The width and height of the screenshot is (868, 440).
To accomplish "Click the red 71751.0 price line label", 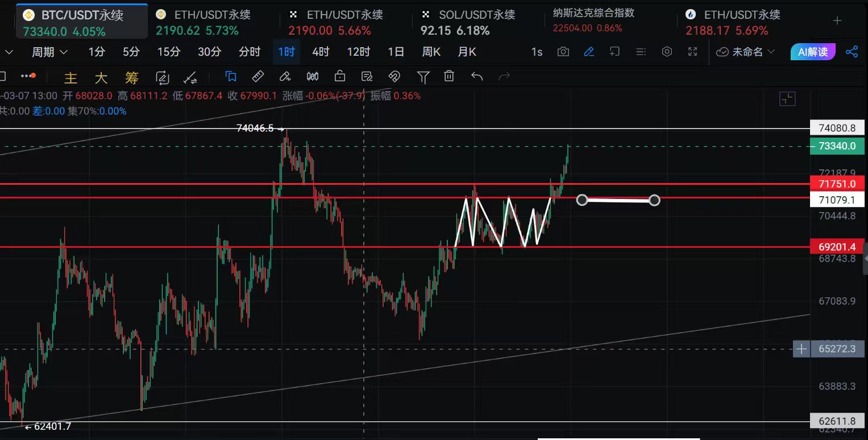I will click(837, 184).
